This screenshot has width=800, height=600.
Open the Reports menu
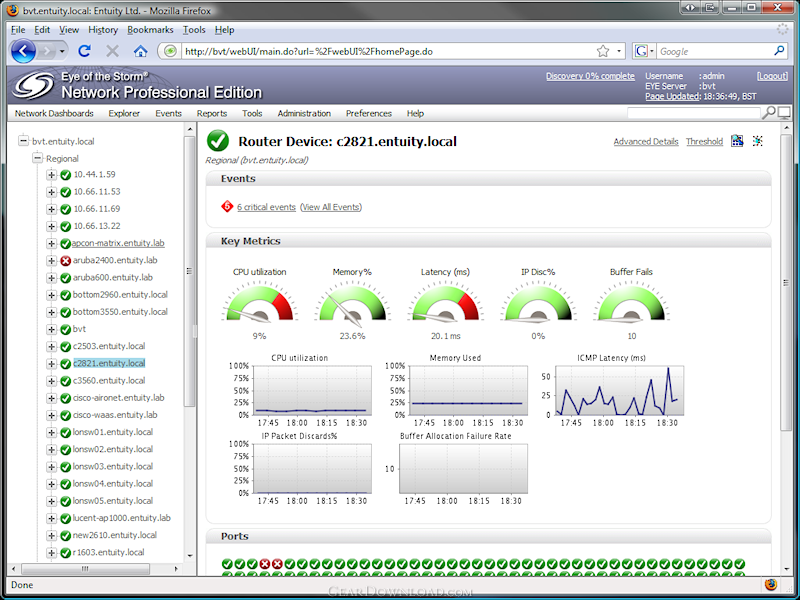click(212, 113)
